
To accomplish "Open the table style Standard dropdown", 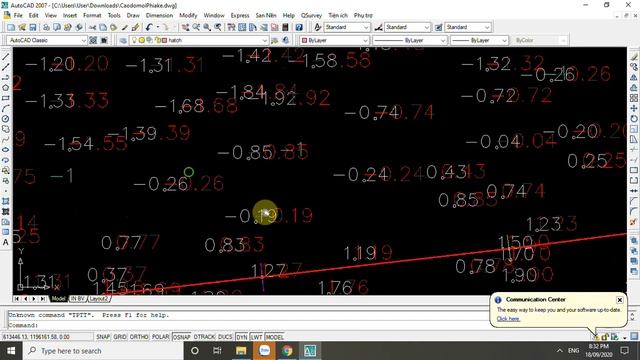I will 487,27.
